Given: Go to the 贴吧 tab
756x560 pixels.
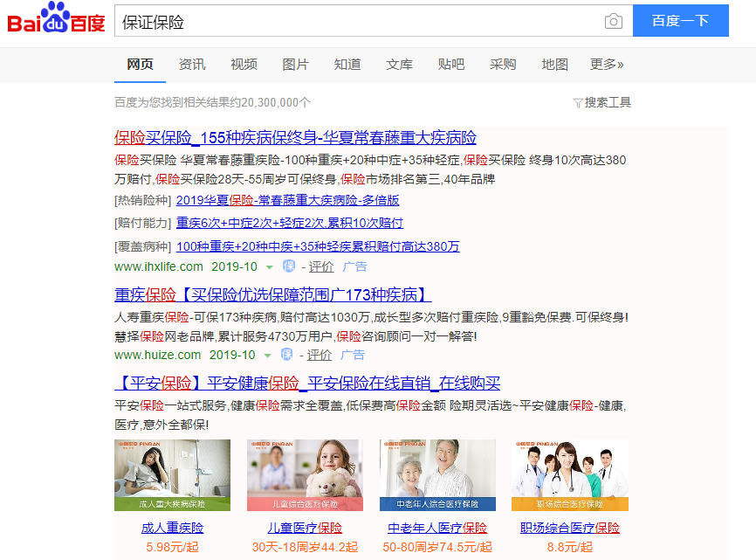Looking at the screenshot, I should pyautogui.click(x=451, y=65).
